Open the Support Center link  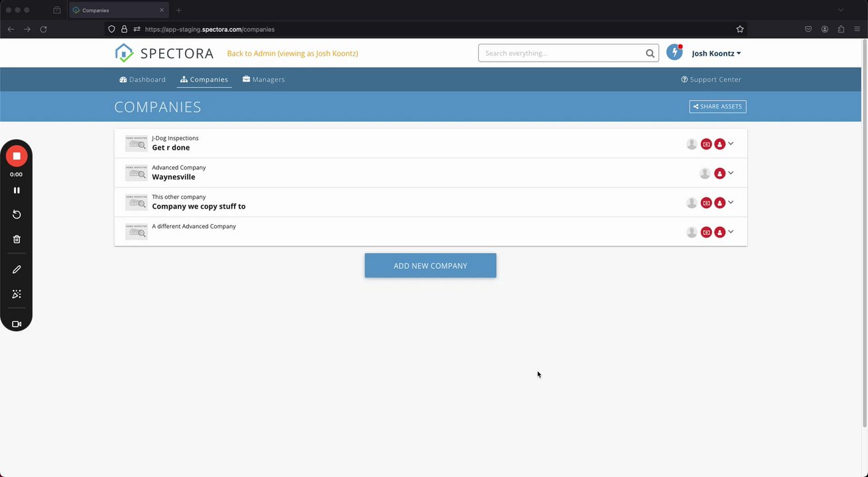[711, 79]
